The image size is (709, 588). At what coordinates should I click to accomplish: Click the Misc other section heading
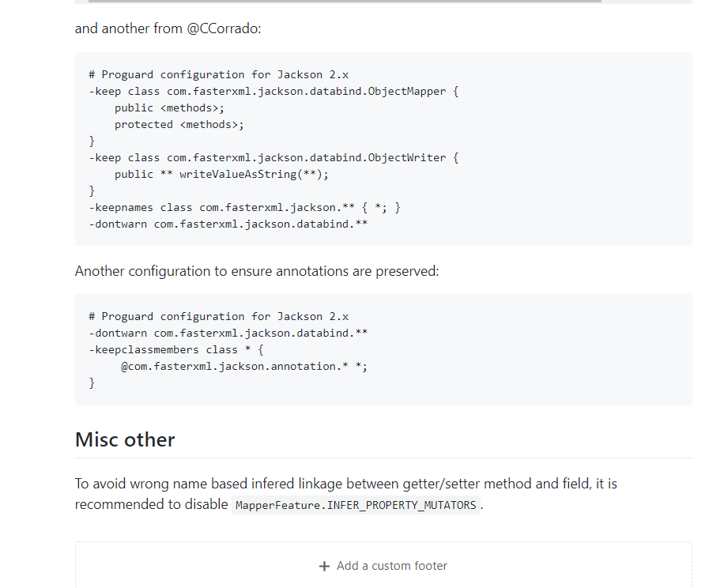pos(125,439)
